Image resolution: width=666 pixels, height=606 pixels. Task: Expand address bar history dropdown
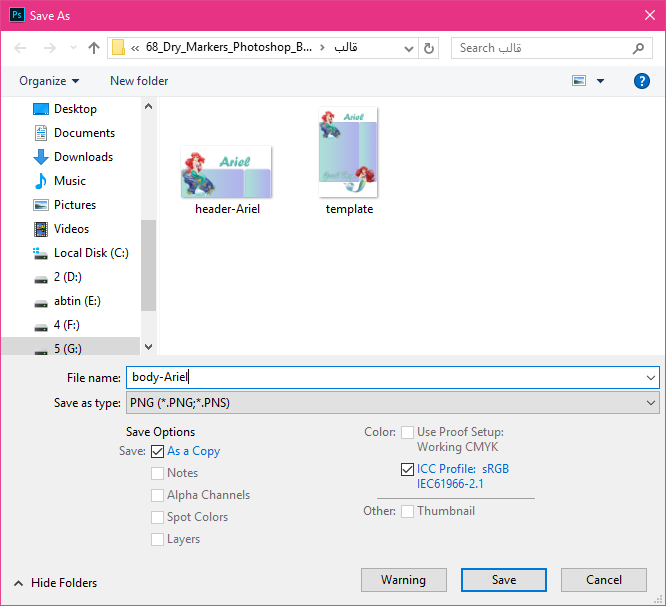click(409, 48)
